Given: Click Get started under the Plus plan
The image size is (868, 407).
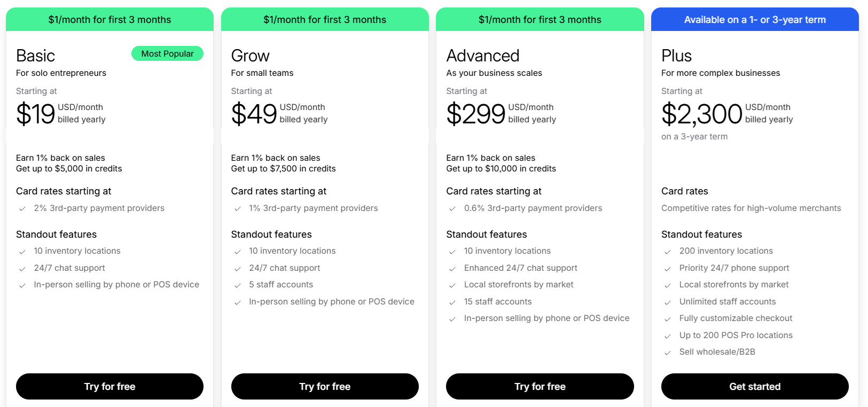Looking at the screenshot, I should 755,386.
